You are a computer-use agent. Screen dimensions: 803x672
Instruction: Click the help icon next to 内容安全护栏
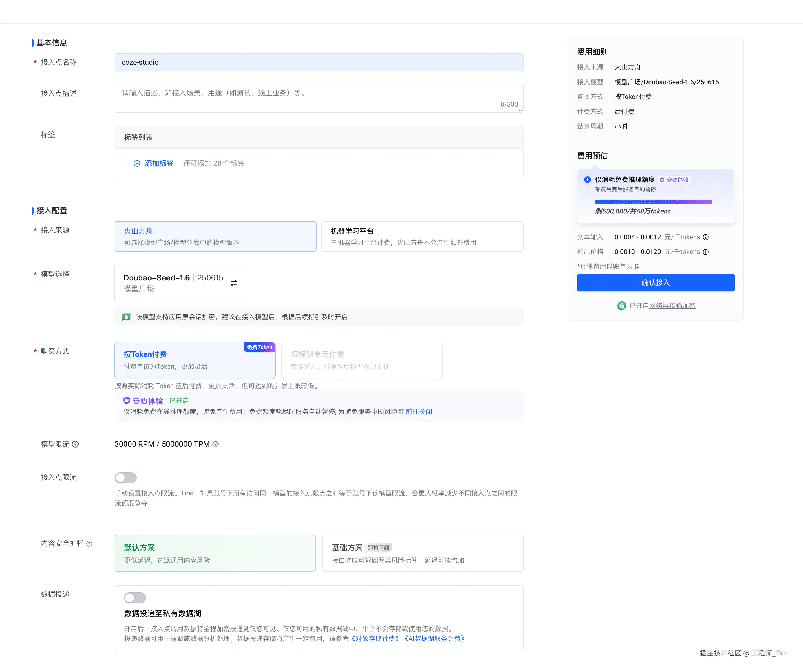(89, 544)
